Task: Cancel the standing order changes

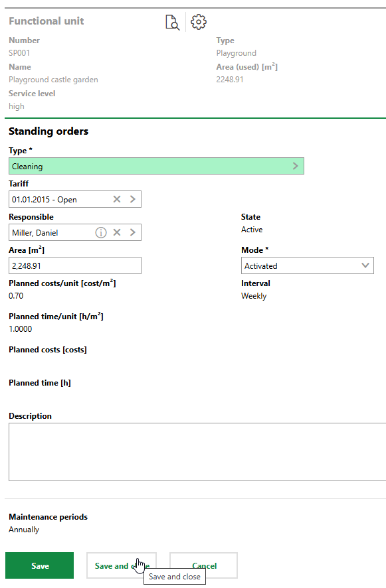Action: [203, 565]
